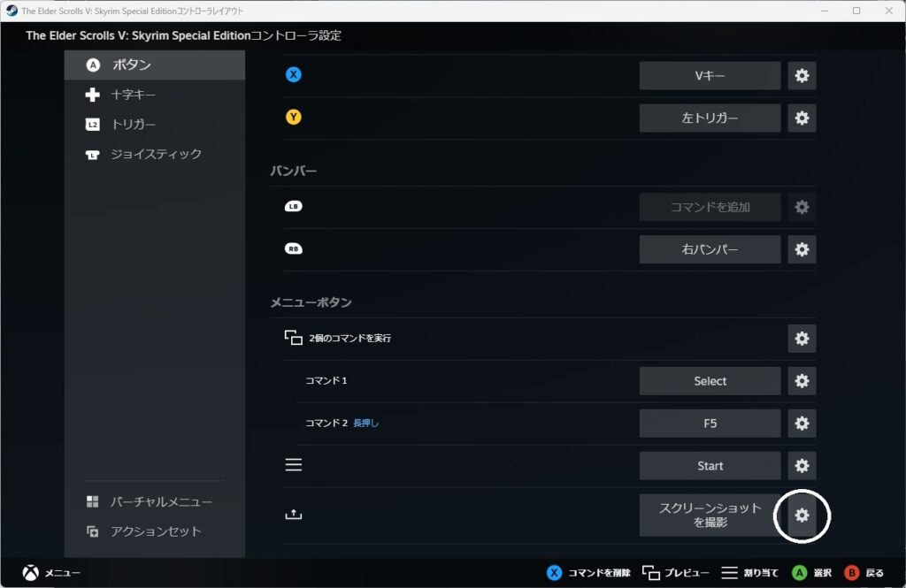The height and width of the screenshot is (588, 906).
Task: Open バーチャルメニュー in sidebar
Action: 155,501
